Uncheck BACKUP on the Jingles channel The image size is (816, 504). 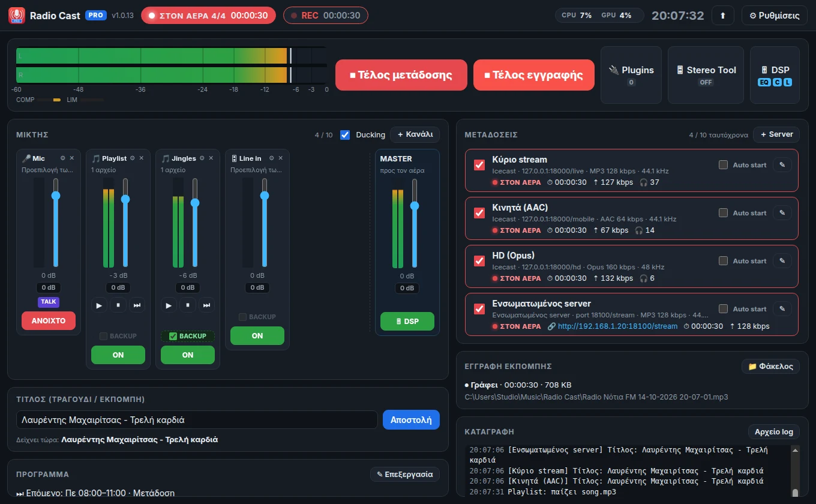coord(173,336)
